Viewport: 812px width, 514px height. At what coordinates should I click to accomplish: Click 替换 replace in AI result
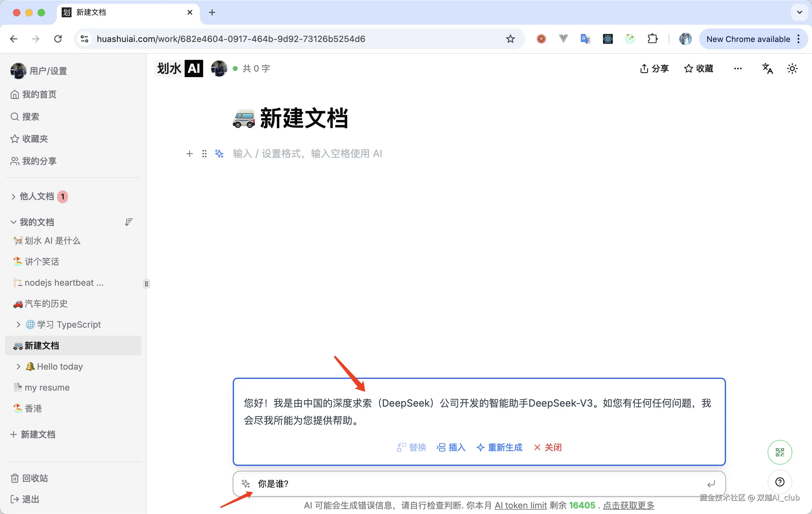pyautogui.click(x=412, y=448)
